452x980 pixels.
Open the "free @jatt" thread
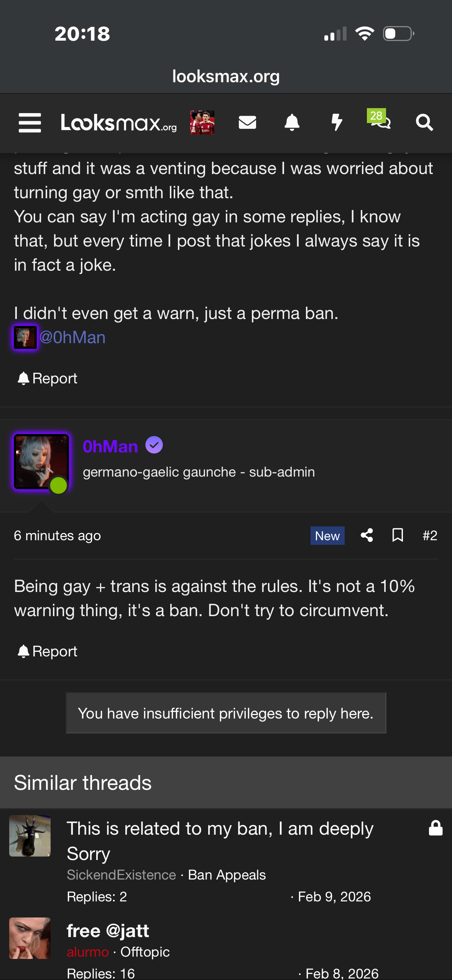(x=108, y=931)
